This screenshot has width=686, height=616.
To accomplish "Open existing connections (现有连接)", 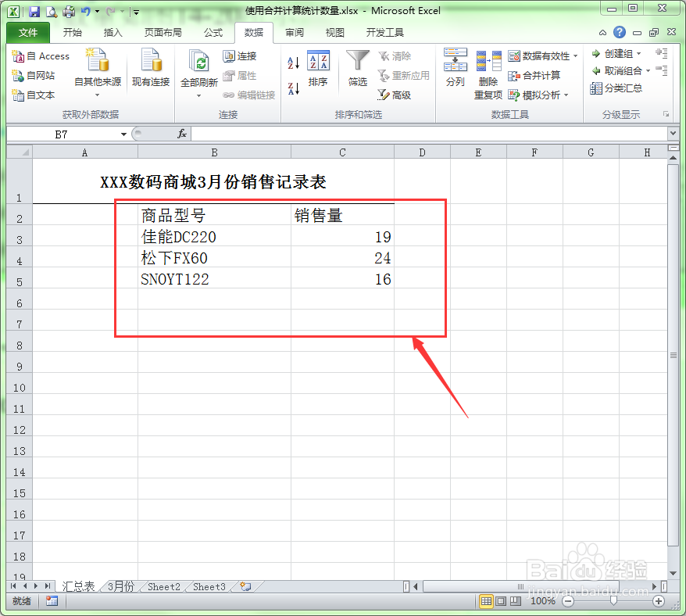I will [x=151, y=68].
